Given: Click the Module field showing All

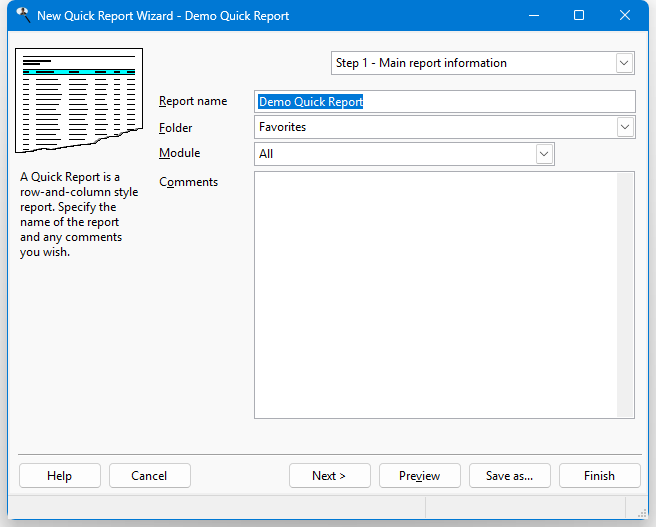Looking at the screenshot, I should (395, 154).
